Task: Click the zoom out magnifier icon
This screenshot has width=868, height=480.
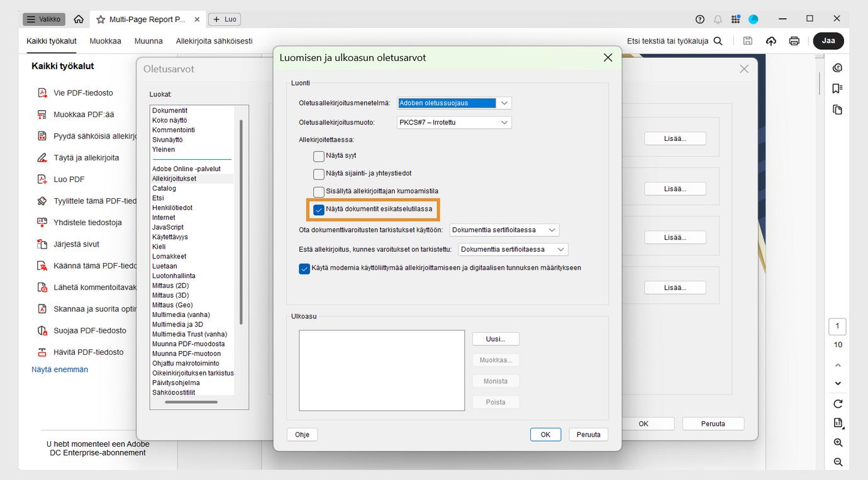Action: point(838,462)
